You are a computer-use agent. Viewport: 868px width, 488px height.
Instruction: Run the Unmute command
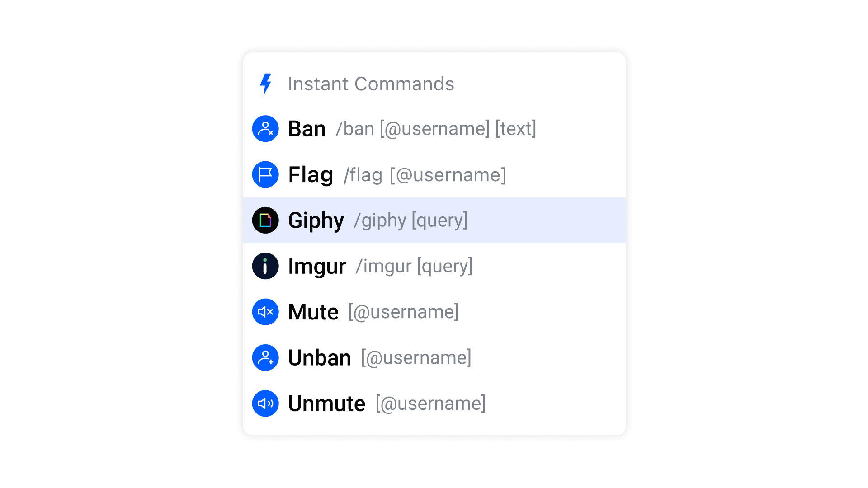click(326, 404)
